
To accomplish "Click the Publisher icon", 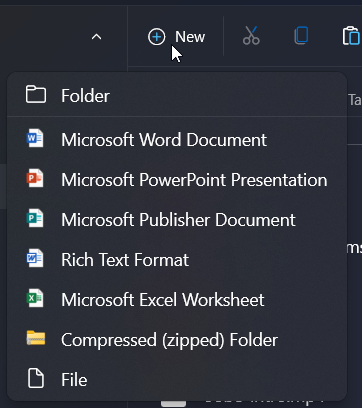I will point(35,218).
